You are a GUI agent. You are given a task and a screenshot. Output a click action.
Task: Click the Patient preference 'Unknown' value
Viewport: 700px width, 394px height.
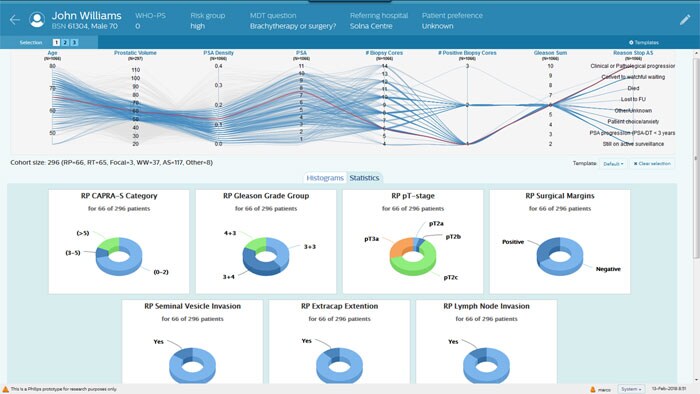point(438,26)
